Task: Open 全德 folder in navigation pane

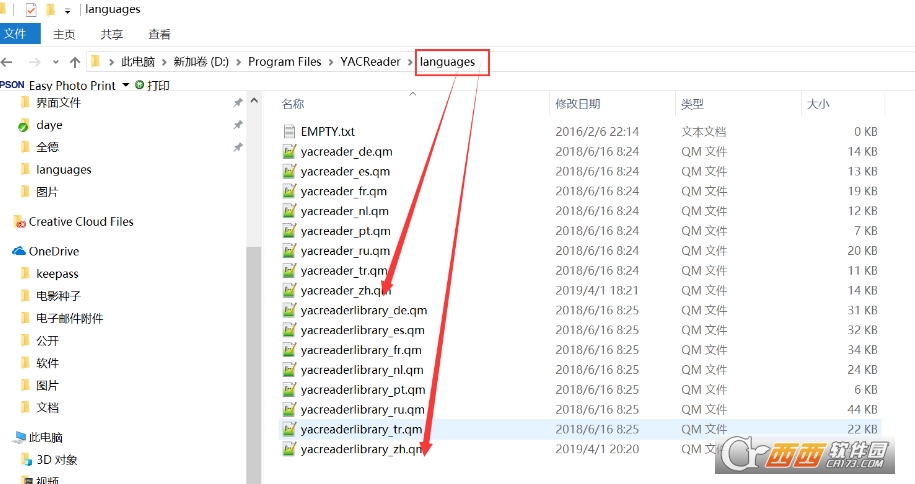Action: coord(47,147)
